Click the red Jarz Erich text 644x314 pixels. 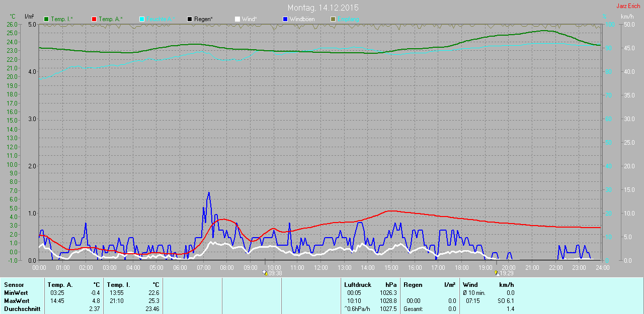click(x=628, y=6)
